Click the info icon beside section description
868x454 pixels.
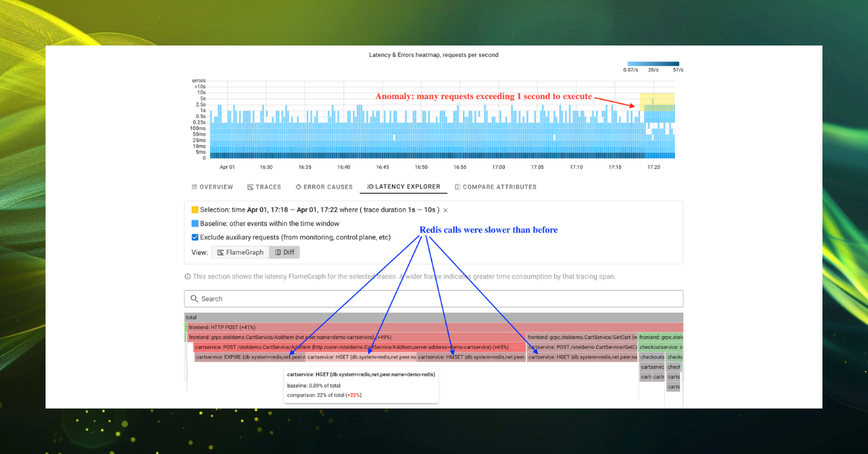188,276
